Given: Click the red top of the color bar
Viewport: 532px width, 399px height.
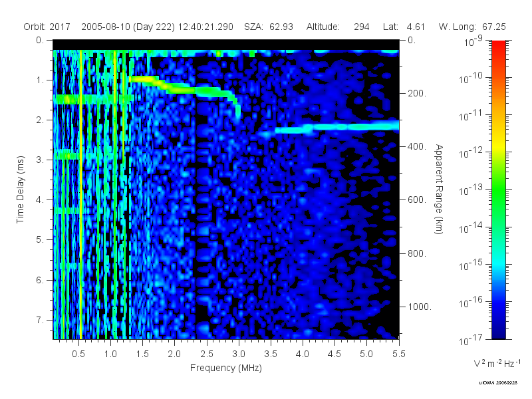Looking at the screenshot, I should 498,46.
